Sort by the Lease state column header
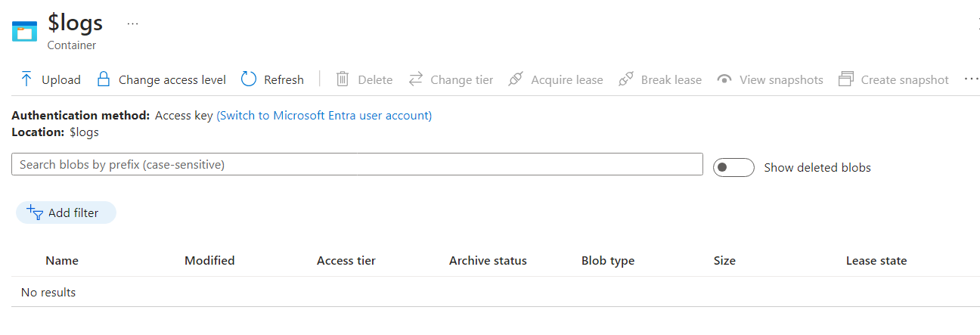Screen dimensions: 980x335 click(876, 261)
